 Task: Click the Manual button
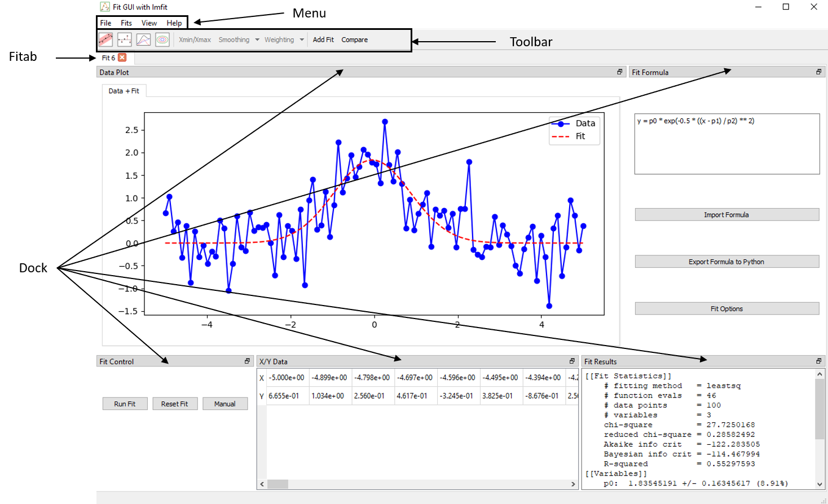pyautogui.click(x=225, y=404)
